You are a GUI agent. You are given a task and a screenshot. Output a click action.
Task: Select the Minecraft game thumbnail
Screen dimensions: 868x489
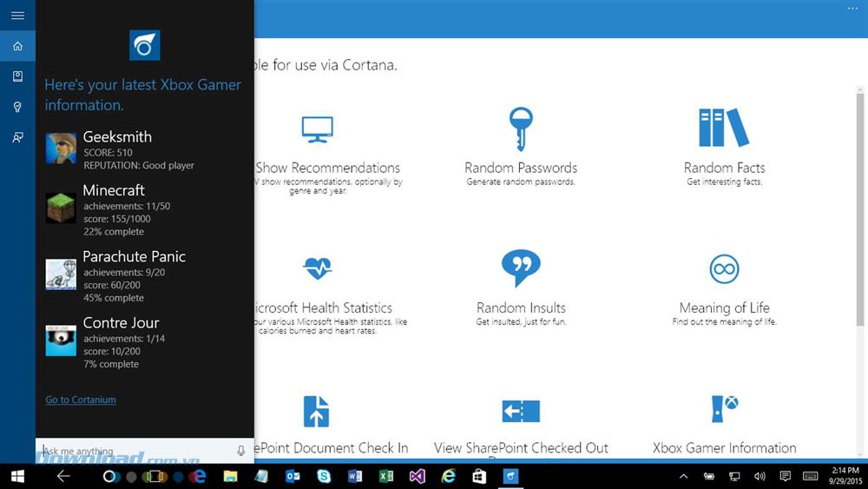pos(61,208)
